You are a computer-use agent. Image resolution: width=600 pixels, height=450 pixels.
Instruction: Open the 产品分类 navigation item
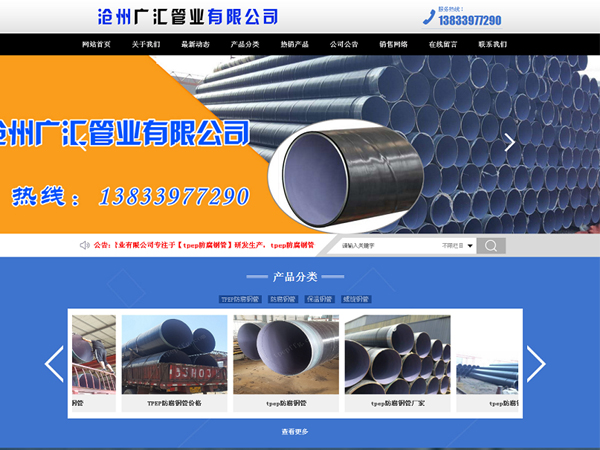point(245,45)
